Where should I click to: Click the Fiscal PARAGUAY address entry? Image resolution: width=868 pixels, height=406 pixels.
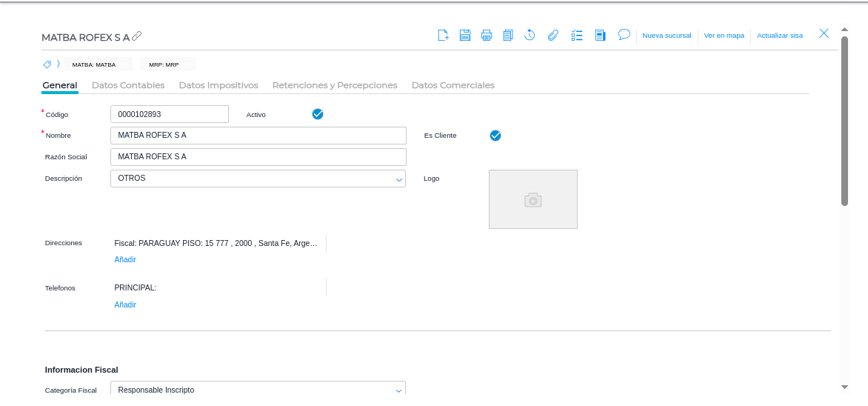click(216, 243)
